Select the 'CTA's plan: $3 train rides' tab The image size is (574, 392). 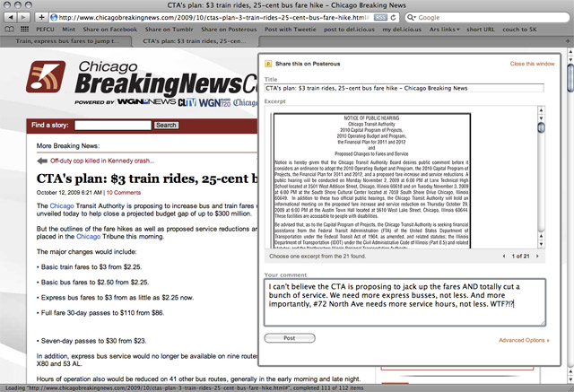coord(195,41)
